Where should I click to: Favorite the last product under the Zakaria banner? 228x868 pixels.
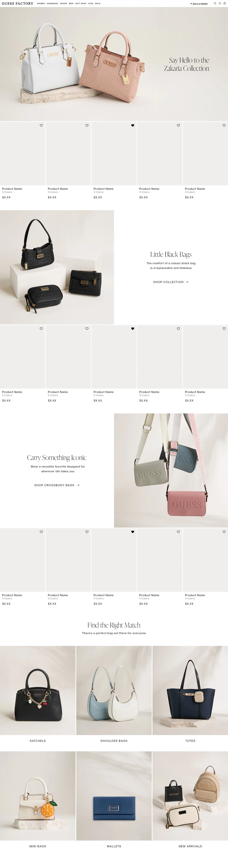click(224, 125)
